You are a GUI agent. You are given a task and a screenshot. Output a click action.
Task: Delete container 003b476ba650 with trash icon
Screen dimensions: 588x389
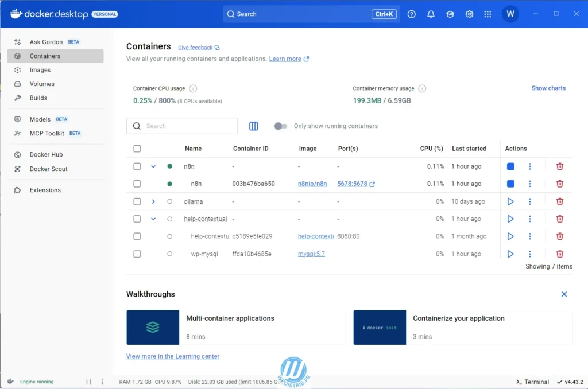click(559, 184)
